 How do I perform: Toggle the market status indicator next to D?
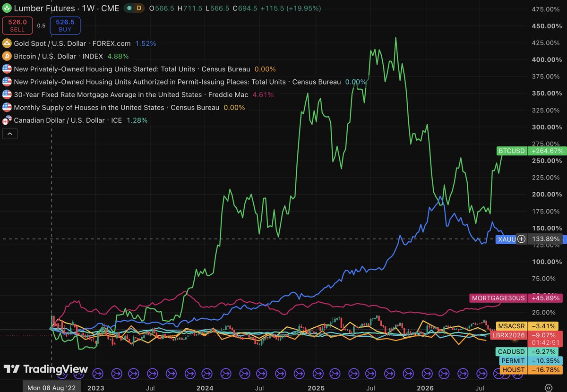(x=128, y=9)
